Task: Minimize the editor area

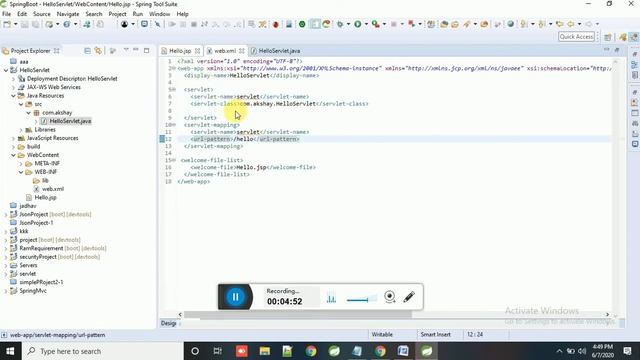Action: click(607, 50)
